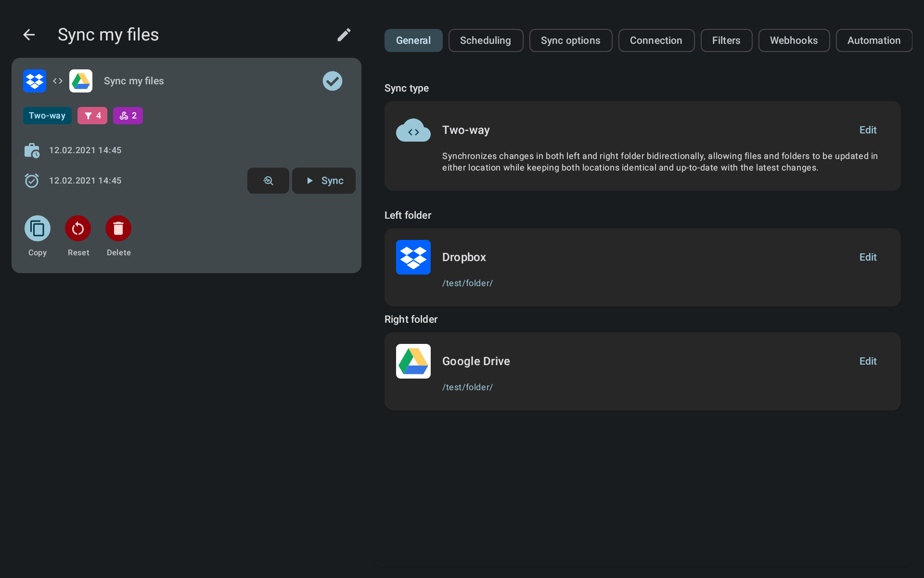Screen dimensions: 924x578
Task: Click the next scheduled alarm check icon
Action: (32, 181)
